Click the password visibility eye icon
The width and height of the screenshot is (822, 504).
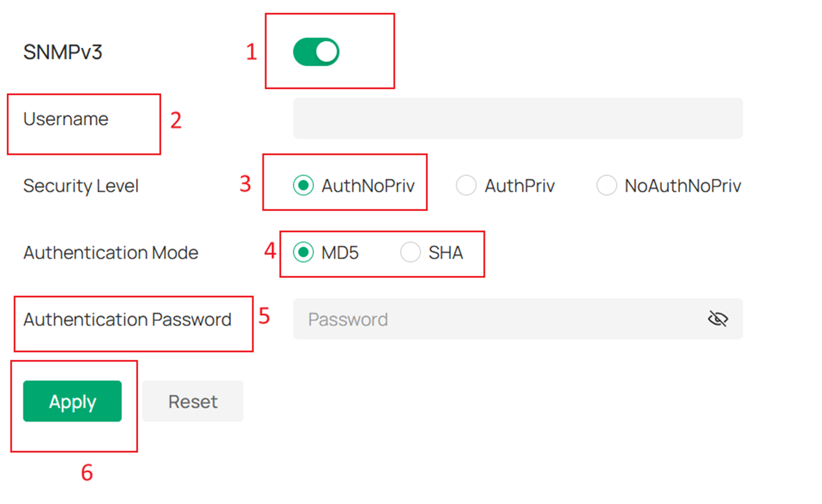click(719, 319)
